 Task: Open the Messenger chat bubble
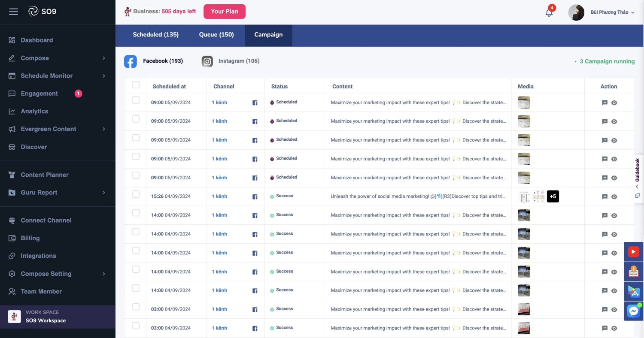point(634,311)
